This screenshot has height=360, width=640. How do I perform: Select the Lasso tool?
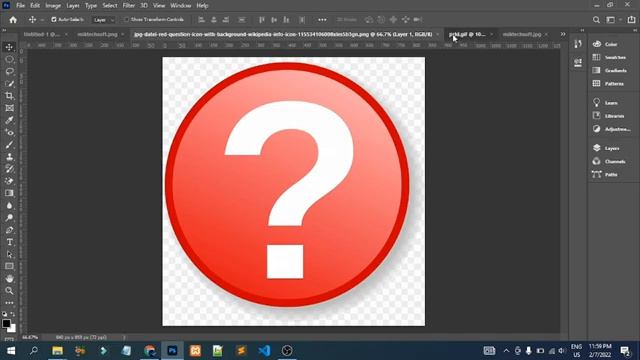[x=9, y=71]
